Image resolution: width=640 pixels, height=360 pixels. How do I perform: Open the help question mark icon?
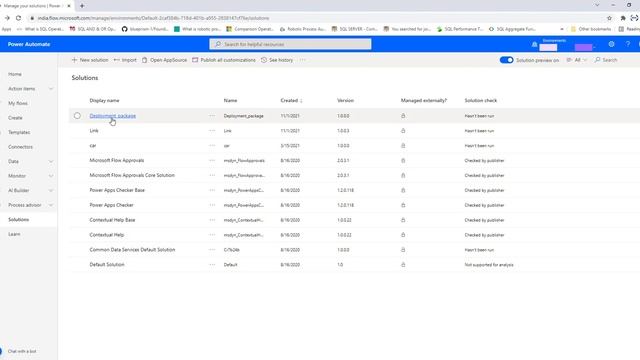point(628,44)
